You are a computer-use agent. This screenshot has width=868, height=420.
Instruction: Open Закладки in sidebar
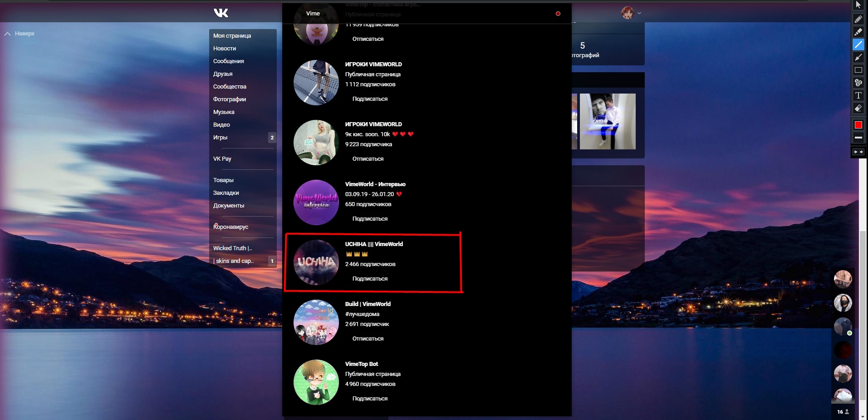click(x=226, y=193)
